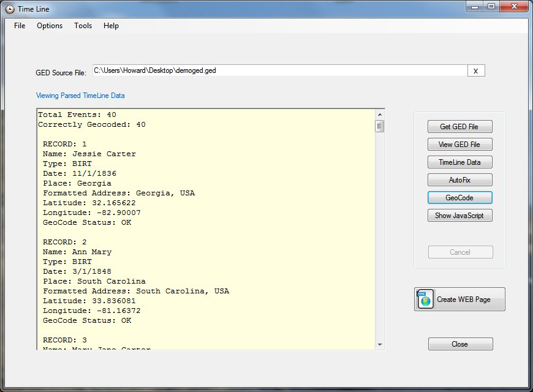The width and height of the screenshot is (533, 392).
Task: Show the generated JavaScript
Action: coord(459,215)
